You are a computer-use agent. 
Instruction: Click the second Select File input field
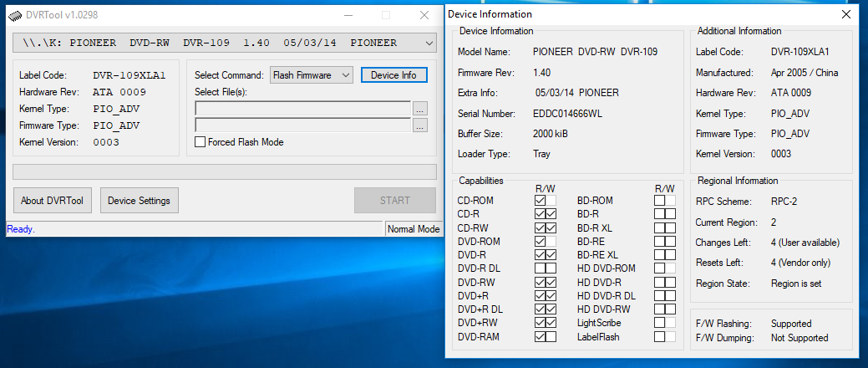click(302, 125)
